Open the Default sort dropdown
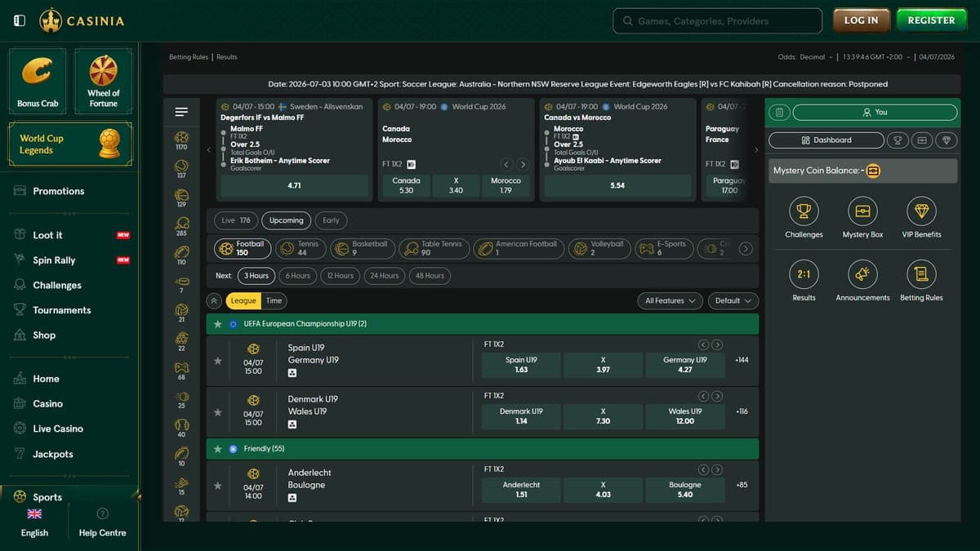980x551 pixels. (x=733, y=300)
